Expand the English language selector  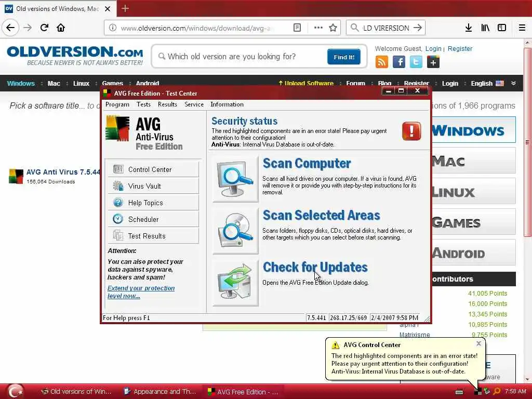[487, 84]
